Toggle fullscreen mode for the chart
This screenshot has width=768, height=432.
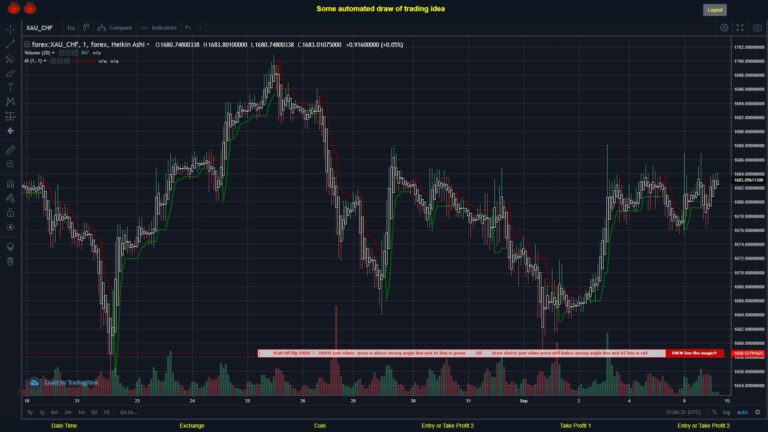pyautogui.click(x=740, y=28)
